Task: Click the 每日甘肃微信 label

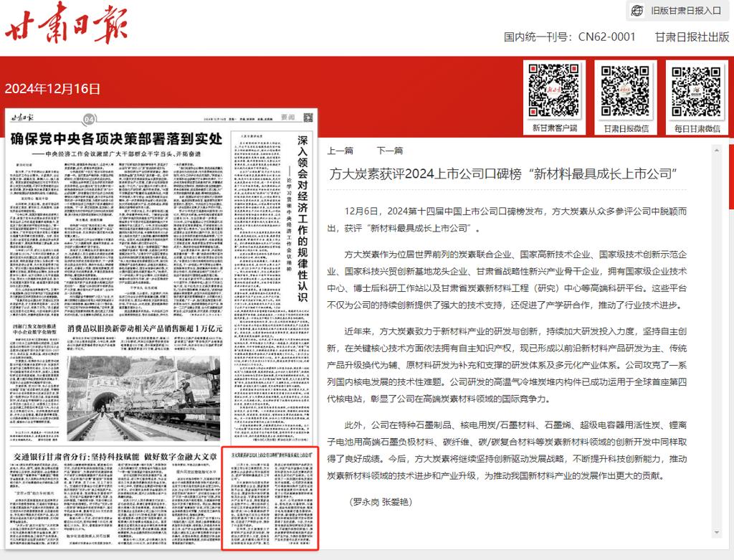Action: coord(697,128)
